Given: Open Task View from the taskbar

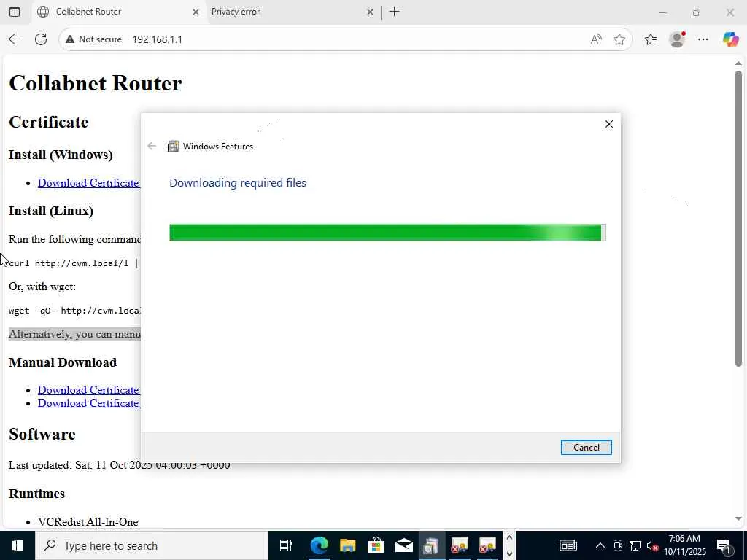Looking at the screenshot, I should click(x=286, y=545).
